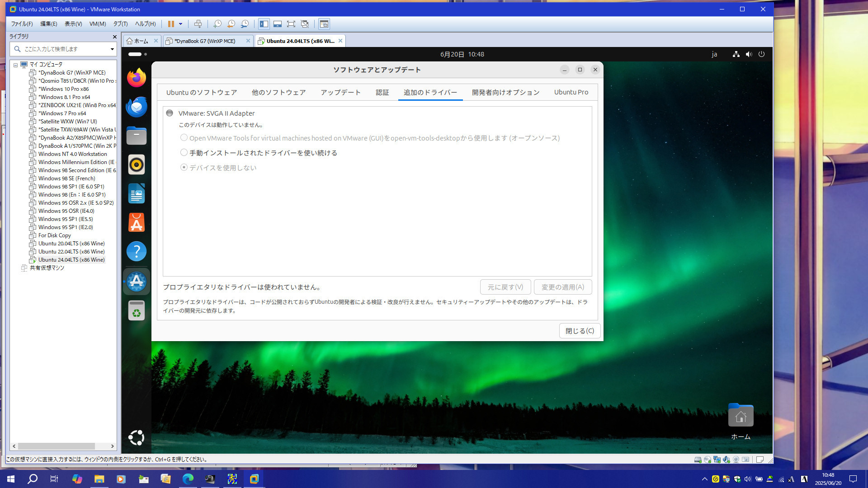
Task: Open the Help menu in VMware
Action: point(145,24)
